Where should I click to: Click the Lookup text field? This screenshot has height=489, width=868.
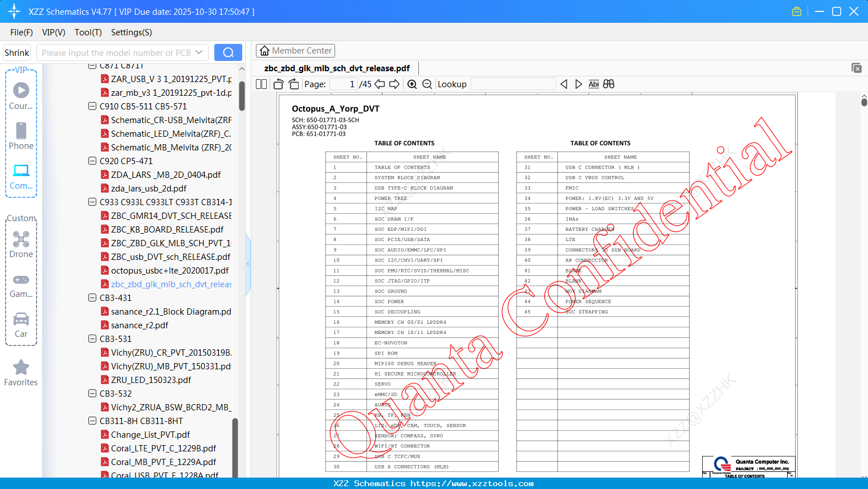click(513, 84)
